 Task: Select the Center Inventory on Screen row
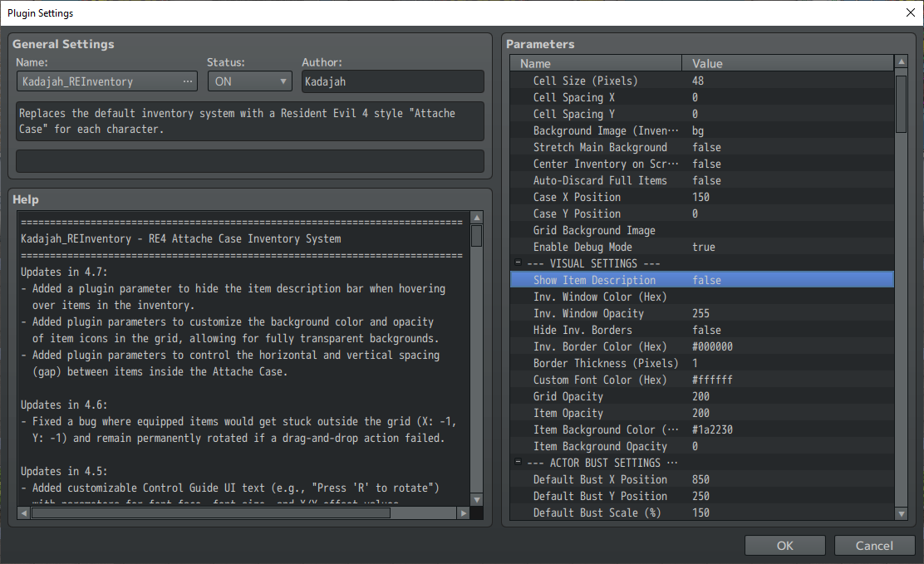point(702,164)
